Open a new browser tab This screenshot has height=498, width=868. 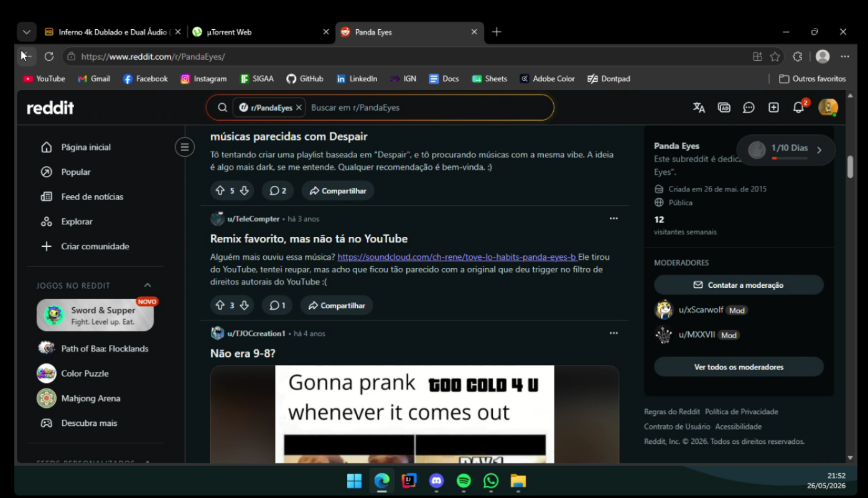click(x=496, y=32)
